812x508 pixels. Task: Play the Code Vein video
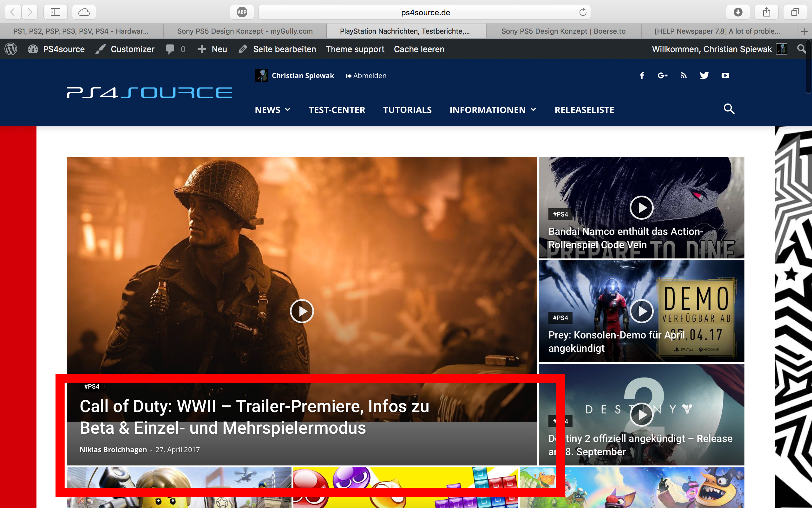click(641, 208)
